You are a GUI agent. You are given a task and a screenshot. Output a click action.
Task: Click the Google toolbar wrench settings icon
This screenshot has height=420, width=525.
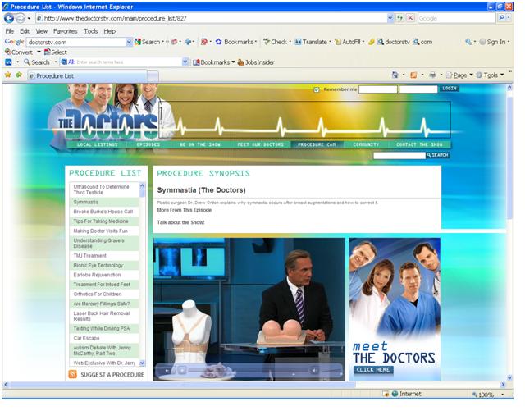tap(468, 42)
